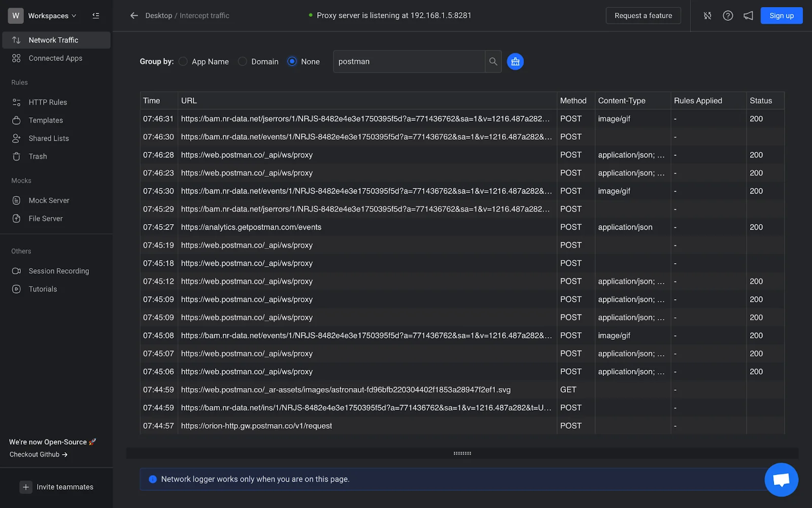
Task: Click the arrow next to Checkout Github
Action: [x=64, y=455]
